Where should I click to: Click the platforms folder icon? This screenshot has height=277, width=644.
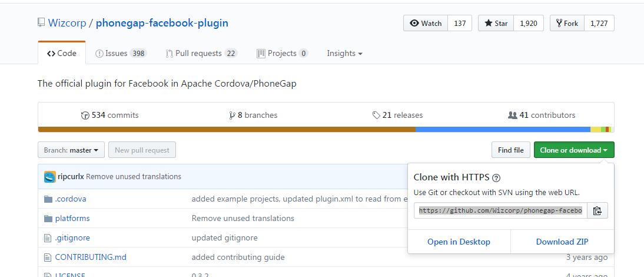48,219
